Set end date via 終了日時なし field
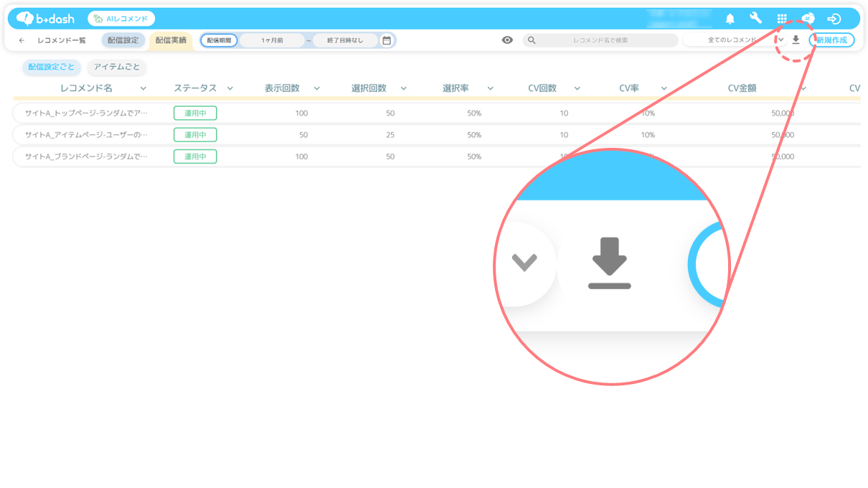This screenshot has width=868, height=488. pyautogui.click(x=345, y=40)
